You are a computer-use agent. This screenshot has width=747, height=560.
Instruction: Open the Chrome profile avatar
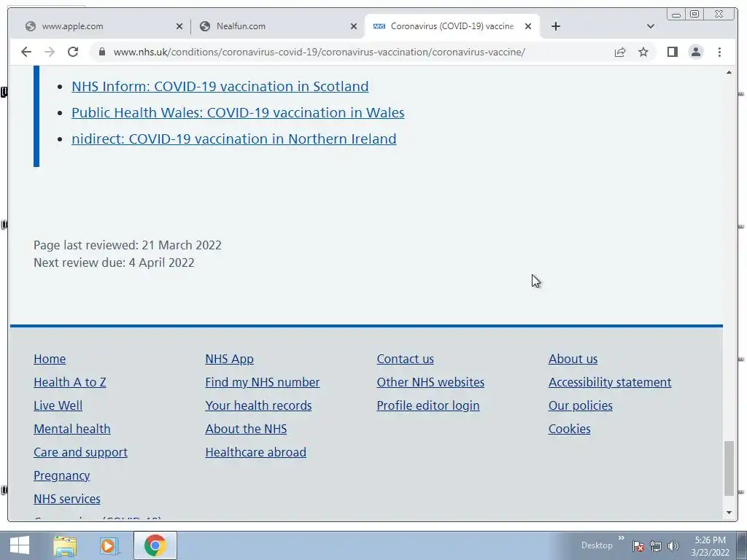(696, 52)
